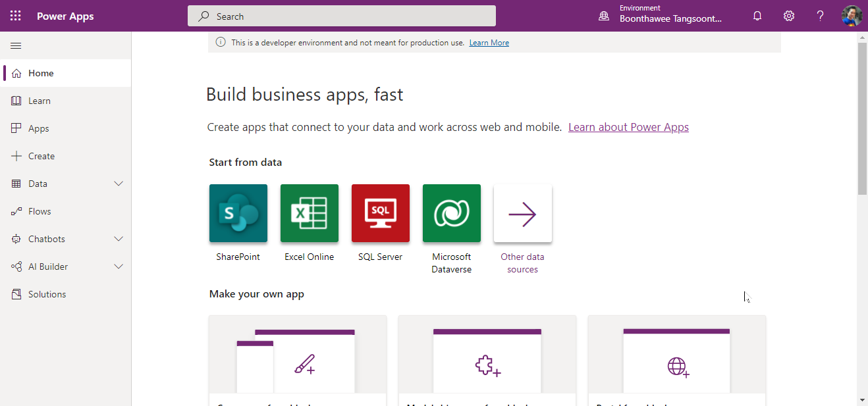
Task: Click the Microsoft Dataverse label text
Action: point(452,263)
